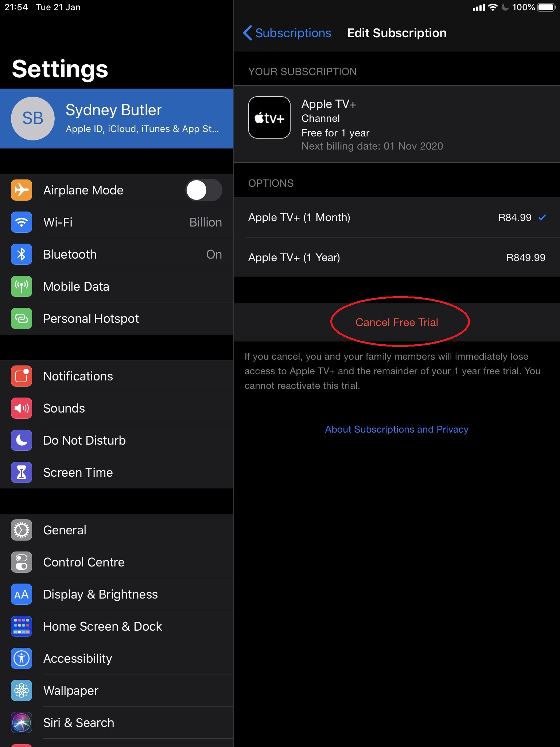Tap the Notifications red icon
The image size is (560, 747).
[22, 376]
